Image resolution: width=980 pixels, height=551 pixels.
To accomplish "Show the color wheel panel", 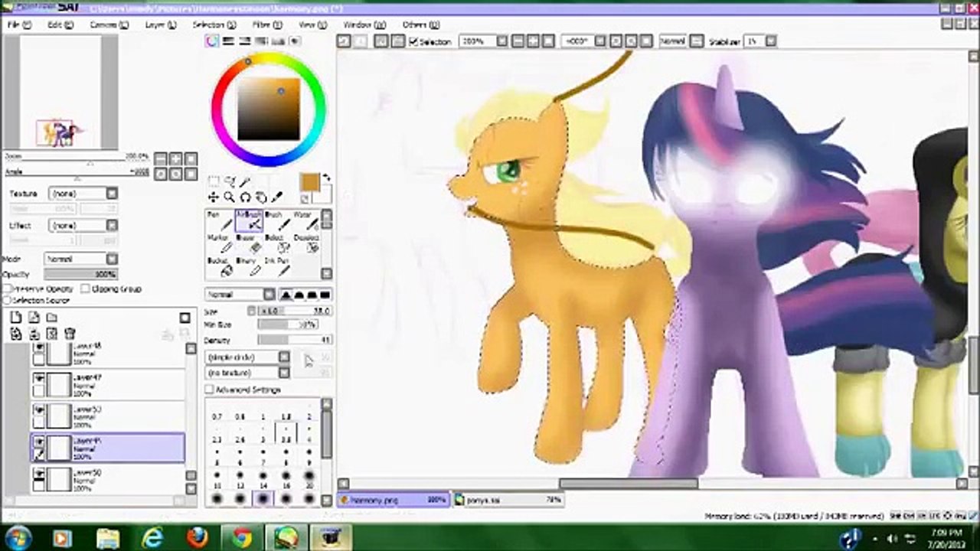I will coord(211,41).
